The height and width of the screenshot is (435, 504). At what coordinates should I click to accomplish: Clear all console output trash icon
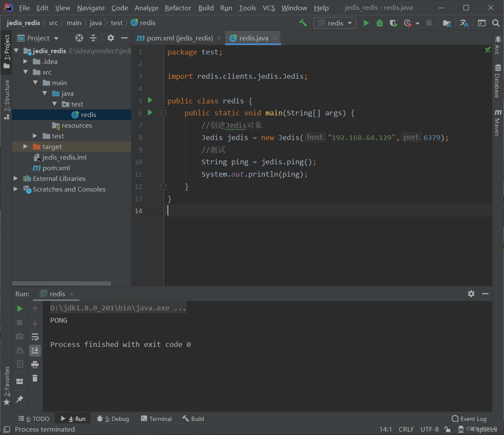click(x=35, y=378)
